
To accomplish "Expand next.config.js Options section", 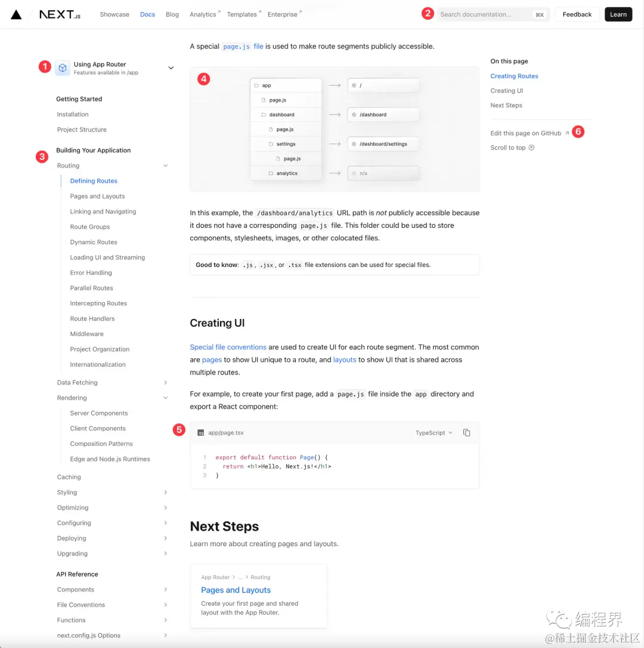I will click(x=165, y=635).
